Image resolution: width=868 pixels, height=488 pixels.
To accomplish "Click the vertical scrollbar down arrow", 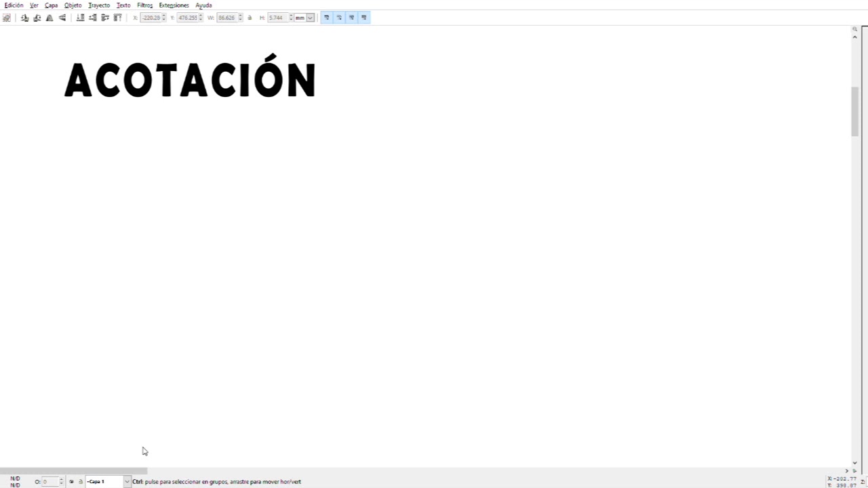I will click(854, 463).
